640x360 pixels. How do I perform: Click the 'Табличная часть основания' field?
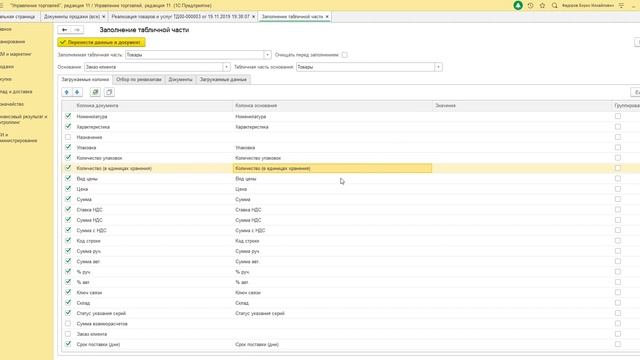pos(365,67)
